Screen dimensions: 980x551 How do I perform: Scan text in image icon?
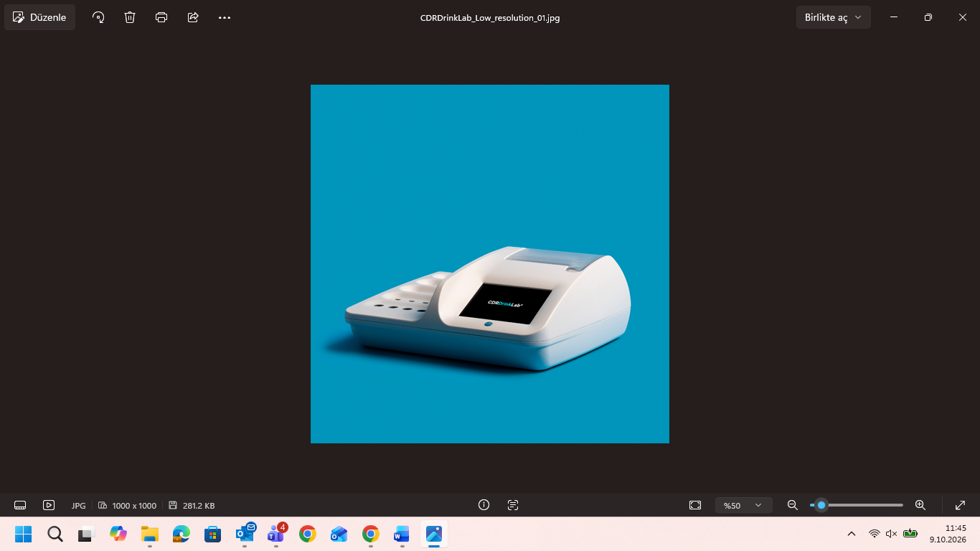click(x=513, y=505)
